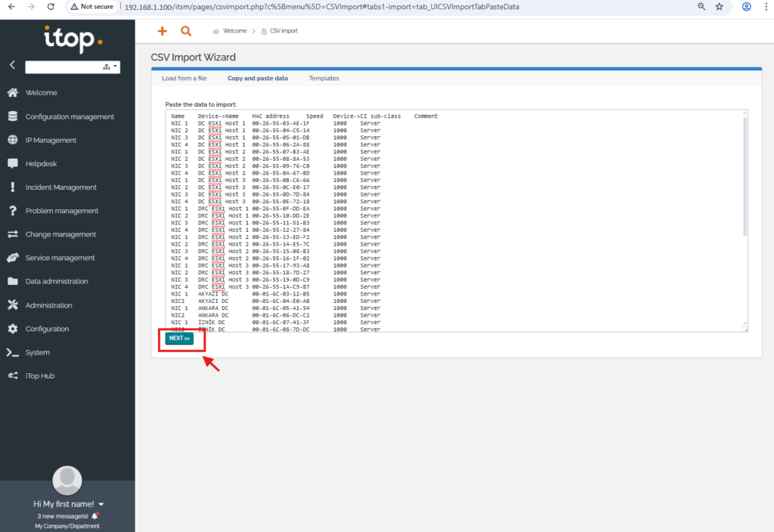Image resolution: width=774 pixels, height=532 pixels.
Task: Switch to the Load from a file tab
Action: click(184, 79)
